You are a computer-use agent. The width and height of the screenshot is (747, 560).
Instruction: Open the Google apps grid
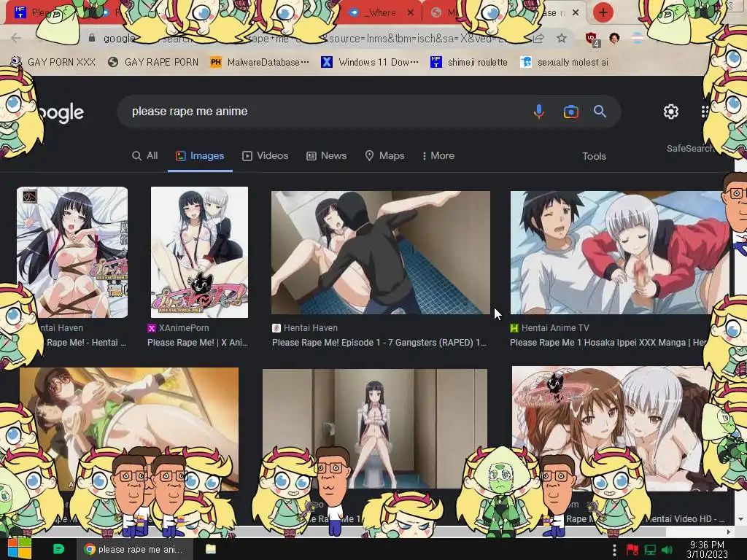[x=705, y=112]
